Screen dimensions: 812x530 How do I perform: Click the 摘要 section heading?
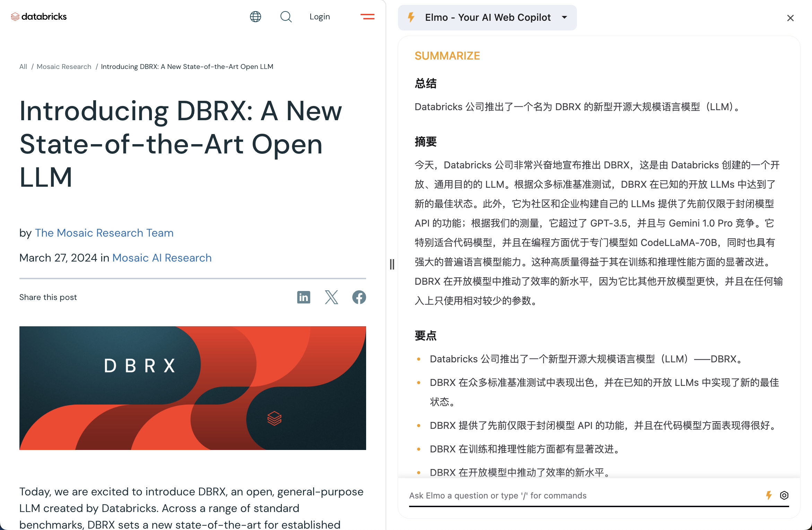[x=426, y=142]
